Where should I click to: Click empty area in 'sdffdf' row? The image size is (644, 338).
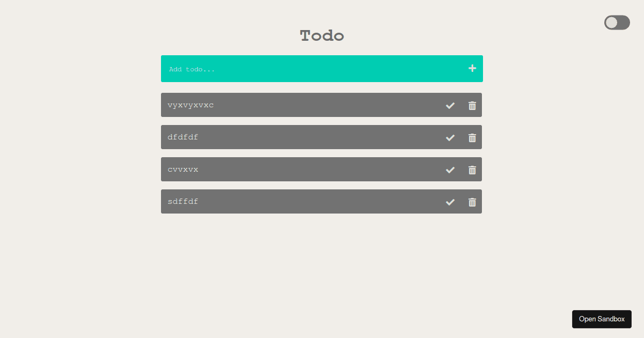pos(322,202)
